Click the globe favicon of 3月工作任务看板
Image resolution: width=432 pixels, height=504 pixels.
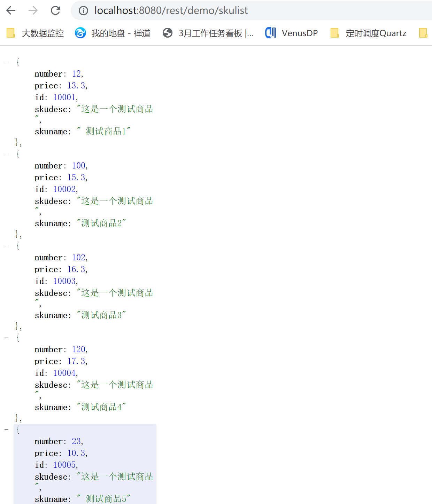168,33
